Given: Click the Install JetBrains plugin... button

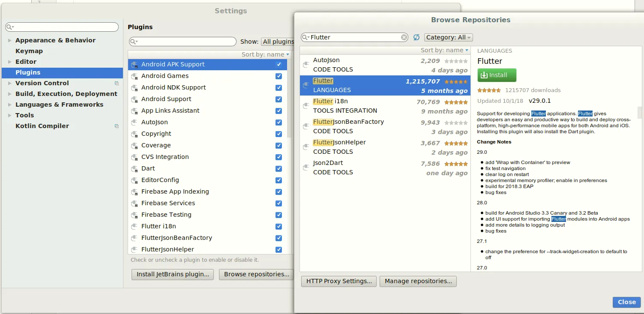Looking at the screenshot, I should 173,274.
